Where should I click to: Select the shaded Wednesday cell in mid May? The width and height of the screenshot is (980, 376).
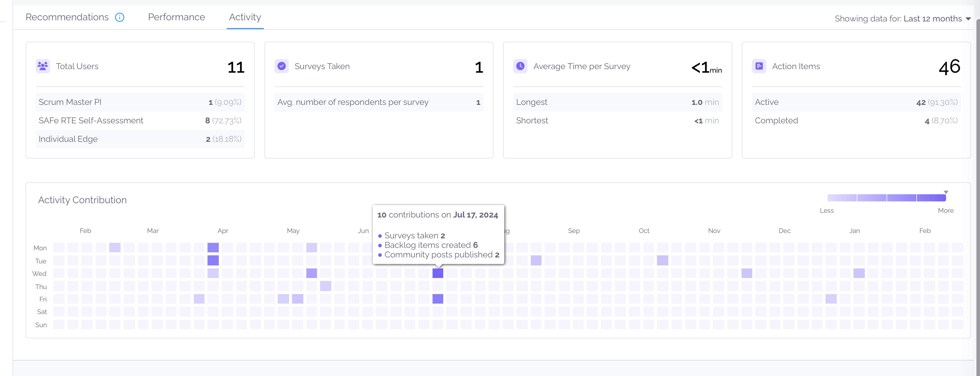tap(312, 273)
